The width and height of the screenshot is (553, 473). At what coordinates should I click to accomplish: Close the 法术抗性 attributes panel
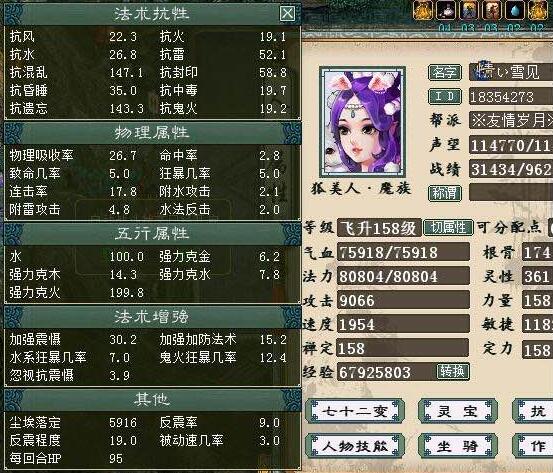(x=287, y=13)
